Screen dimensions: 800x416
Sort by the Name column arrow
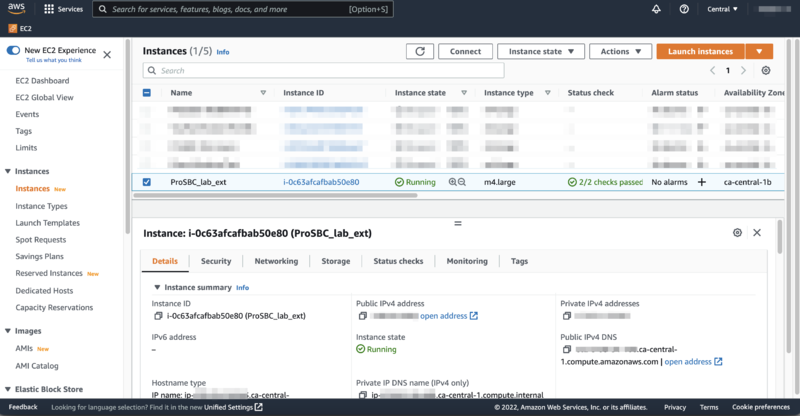pos(263,92)
